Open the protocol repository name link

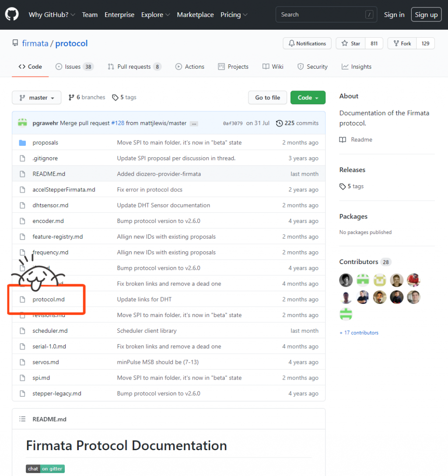(x=71, y=43)
